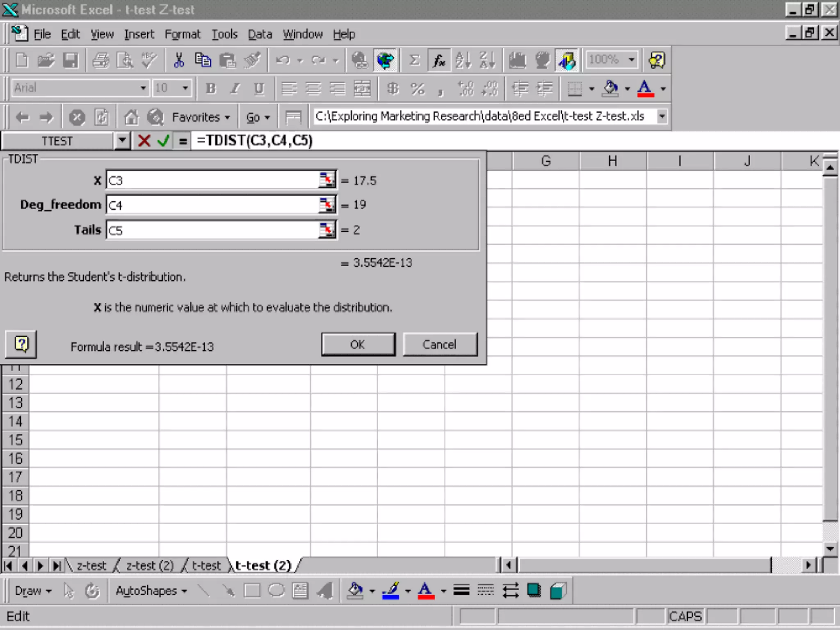Open the Chart Wizard icon

pyautogui.click(x=518, y=61)
